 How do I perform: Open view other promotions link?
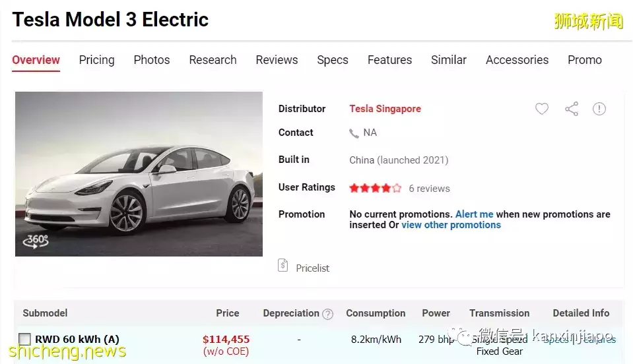(451, 225)
